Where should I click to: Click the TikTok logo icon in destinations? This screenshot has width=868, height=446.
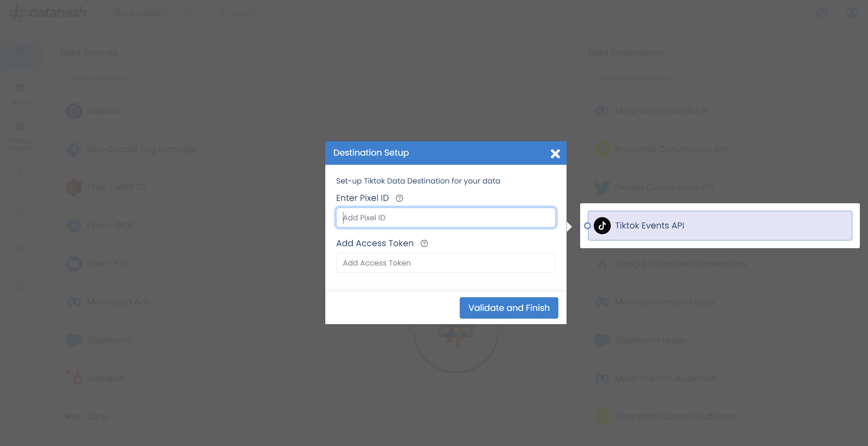coord(602,225)
